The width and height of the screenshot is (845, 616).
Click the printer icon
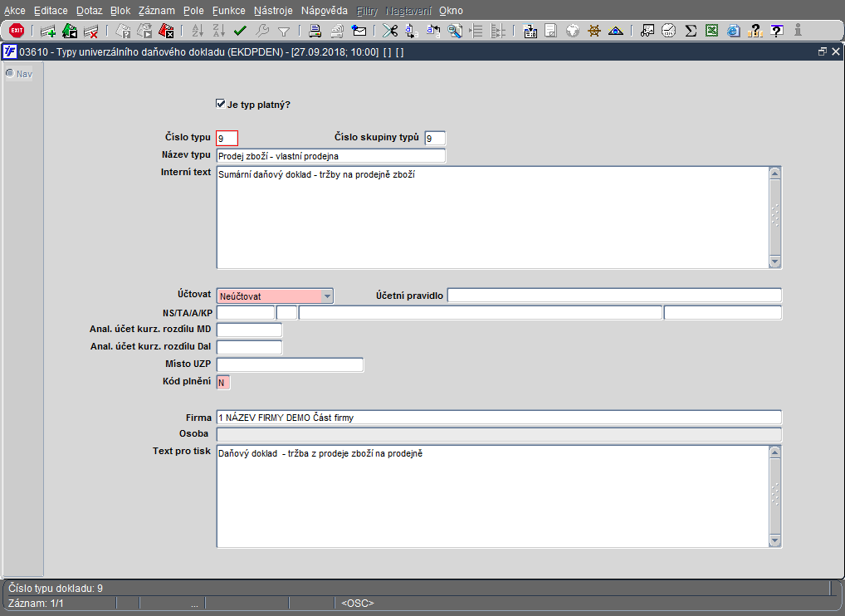tap(315, 32)
